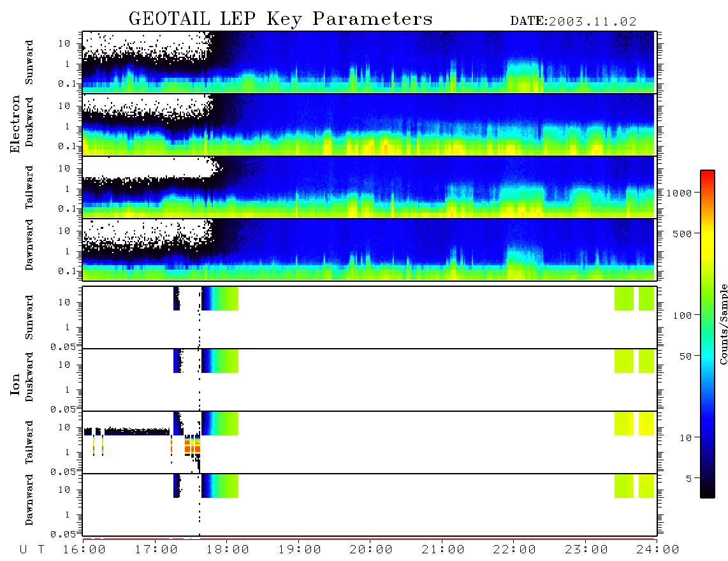Screen dimensions: 728x561
Task: Select the Ion Sunward axis label
Action: 29,317
